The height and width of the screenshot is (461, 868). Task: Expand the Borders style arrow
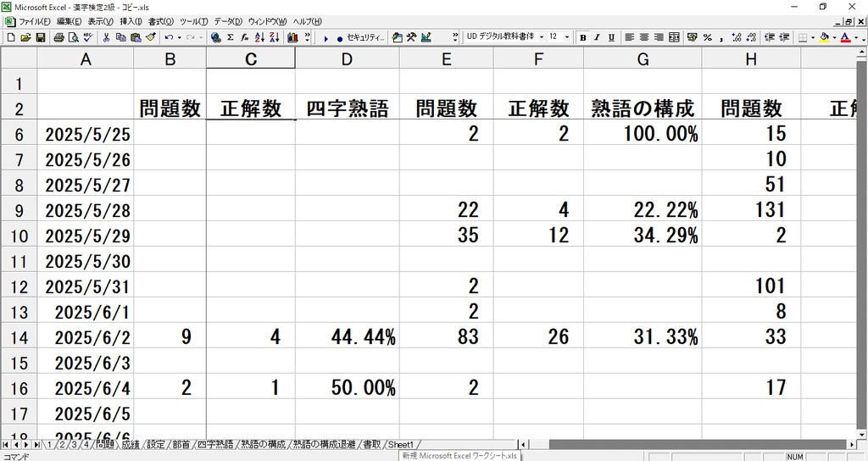(813, 37)
